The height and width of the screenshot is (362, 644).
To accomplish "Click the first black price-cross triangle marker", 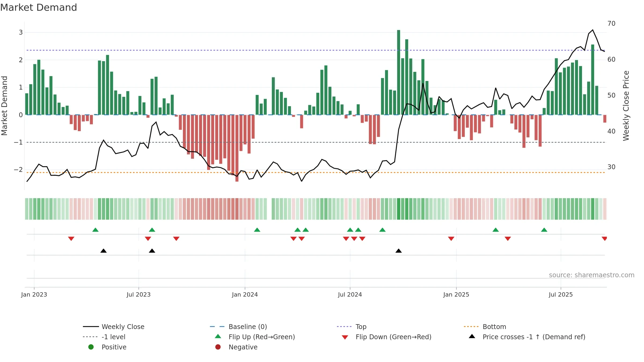I will (x=104, y=251).
